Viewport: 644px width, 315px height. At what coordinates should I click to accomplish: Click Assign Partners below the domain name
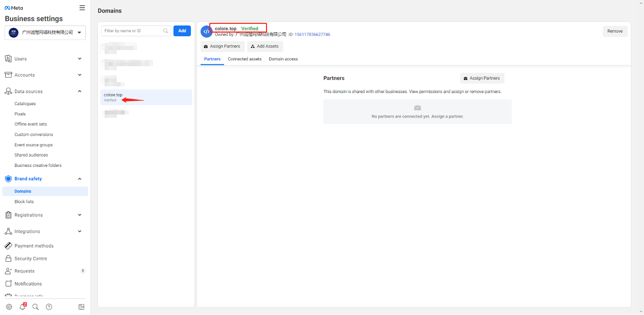(x=222, y=47)
